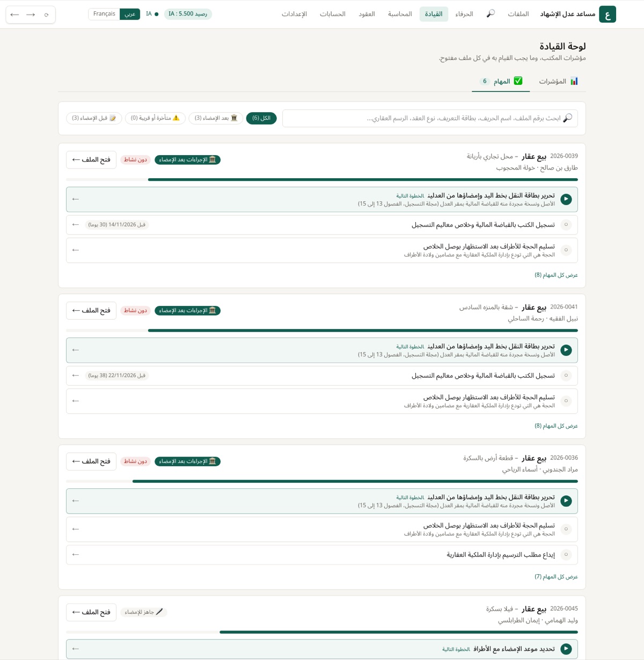Viewport: 644px width, 660px height.
Task: Click play icon for task in file 2026-0036
Action: [x=566, y=501]
